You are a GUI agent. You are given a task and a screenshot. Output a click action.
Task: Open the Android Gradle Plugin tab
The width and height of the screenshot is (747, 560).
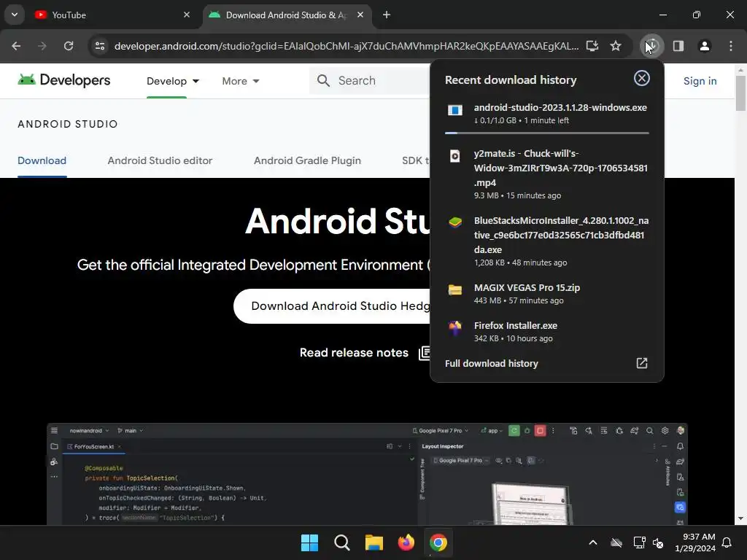[x=307, y=160]
